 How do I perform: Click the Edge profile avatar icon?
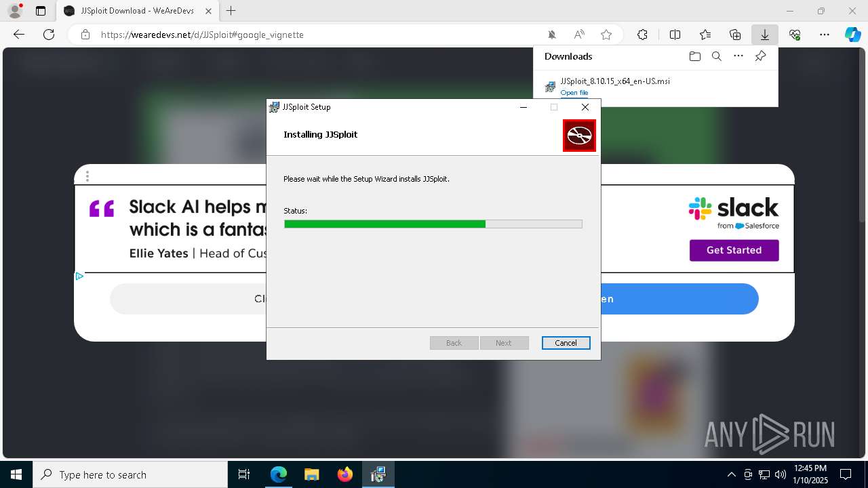click(x=15, y=11)
